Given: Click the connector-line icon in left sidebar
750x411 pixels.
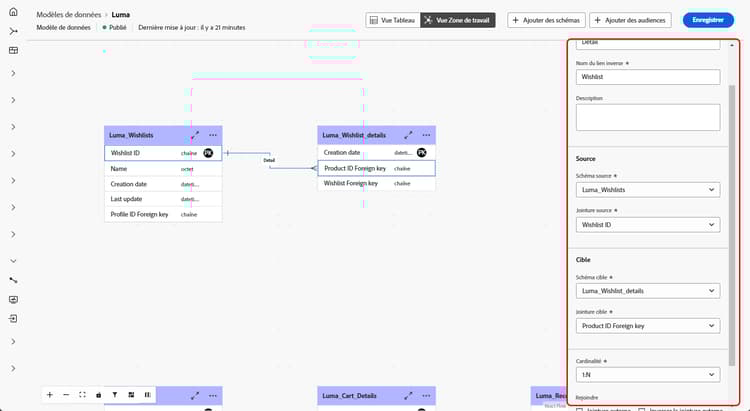Looking at the screenshot, I should click(x=13, y=280).
